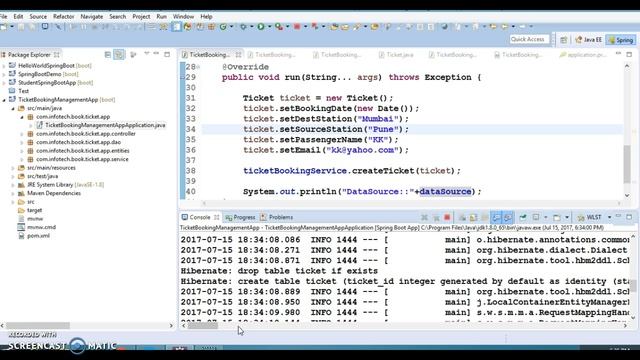The image size is (640, 360).
Task: Collapse the TicketBookingManagementApp project
Action: [4, 100]
